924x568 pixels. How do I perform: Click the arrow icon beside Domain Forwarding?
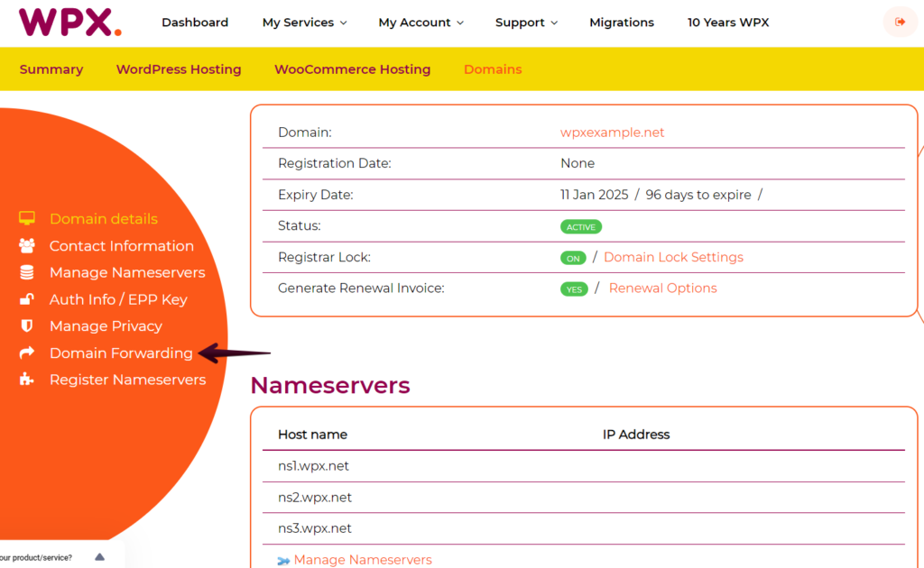26,353
